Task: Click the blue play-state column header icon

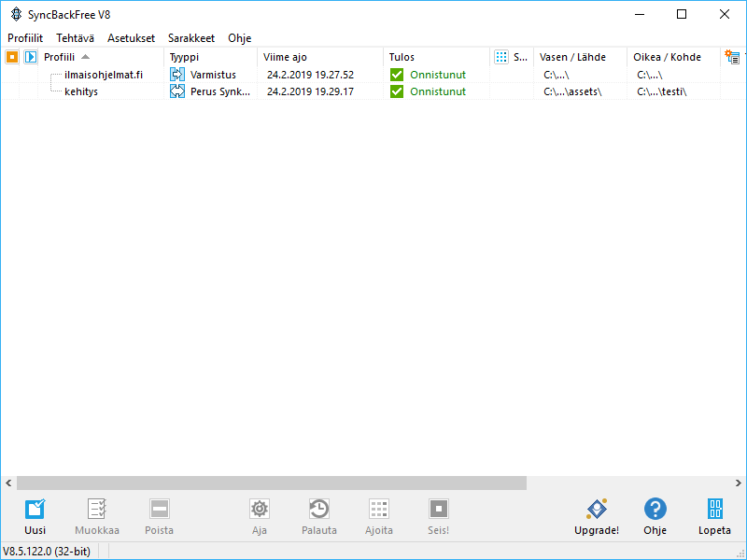Action: pos(30,57)
